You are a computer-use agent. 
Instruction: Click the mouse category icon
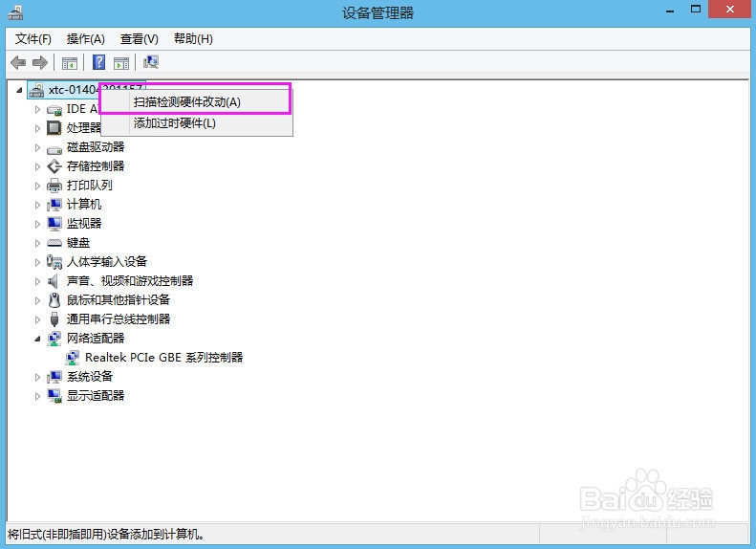click(54, 300)
